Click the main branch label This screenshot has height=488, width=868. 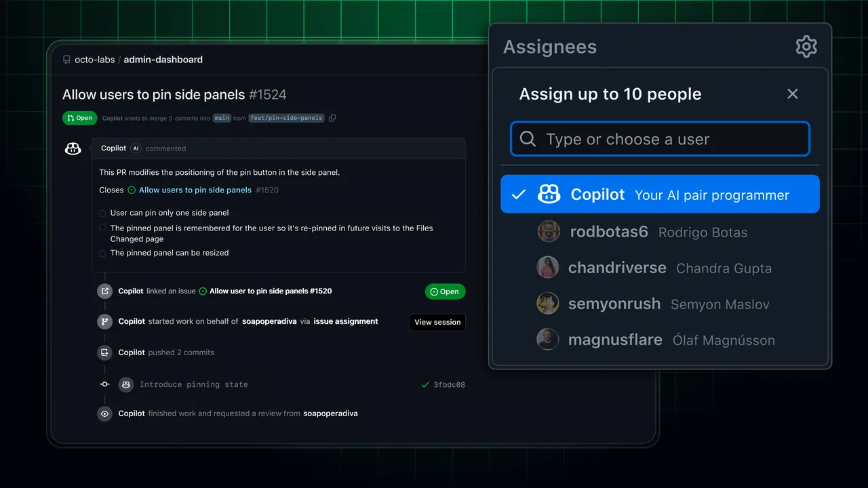click(x=222, y=118)
